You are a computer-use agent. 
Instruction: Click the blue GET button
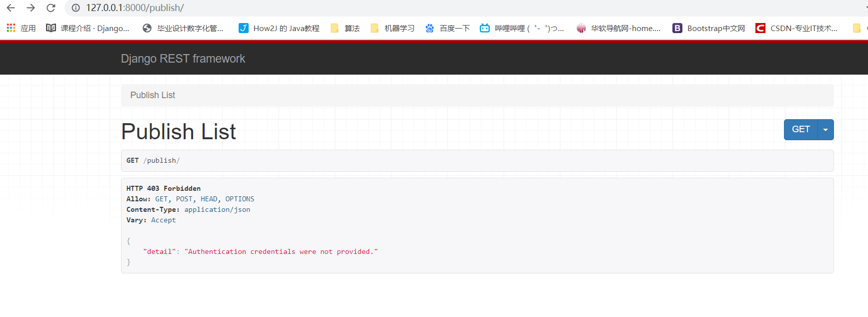click(800, 129)
